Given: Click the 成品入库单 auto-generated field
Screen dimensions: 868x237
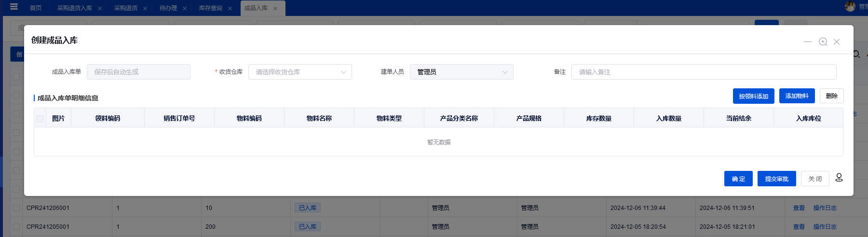Looking at the screenshot, I should point(138,72).
